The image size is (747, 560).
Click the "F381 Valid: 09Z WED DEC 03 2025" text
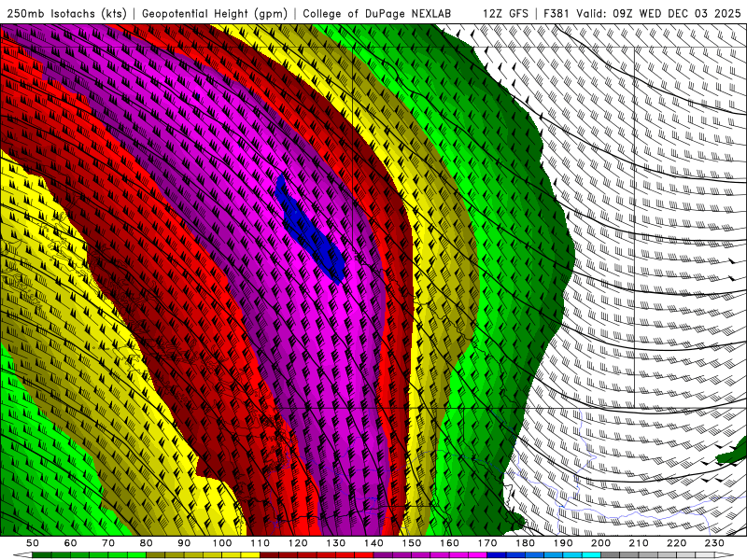(642, 13)
